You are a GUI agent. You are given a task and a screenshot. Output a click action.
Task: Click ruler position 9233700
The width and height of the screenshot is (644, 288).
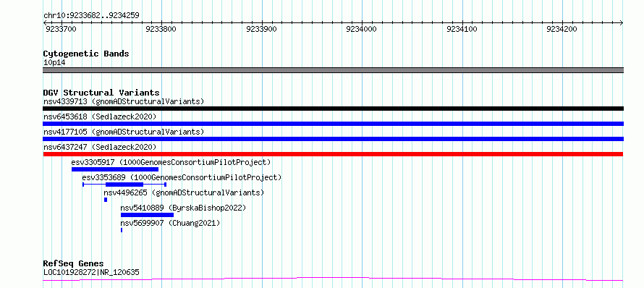click(x=61, y=29)
